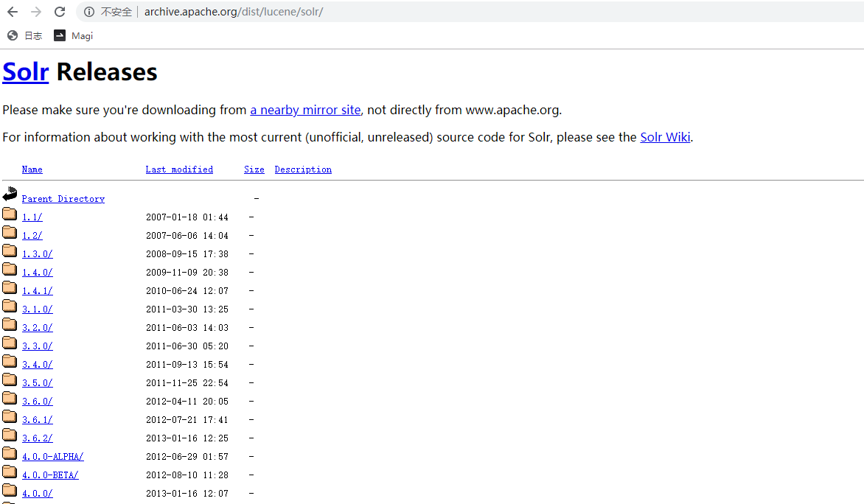Screen dimensions: 864x504
Task: Open the 3.3.0/ directory link
Action: (x=38, y=346)
